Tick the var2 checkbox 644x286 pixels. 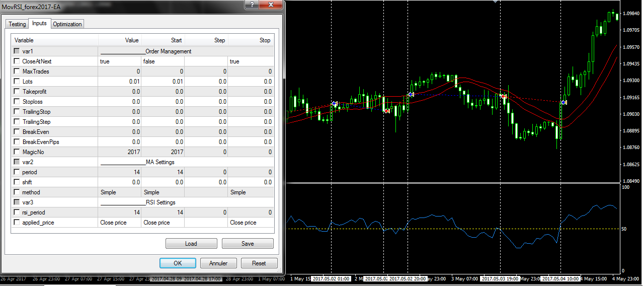(17, 162)
